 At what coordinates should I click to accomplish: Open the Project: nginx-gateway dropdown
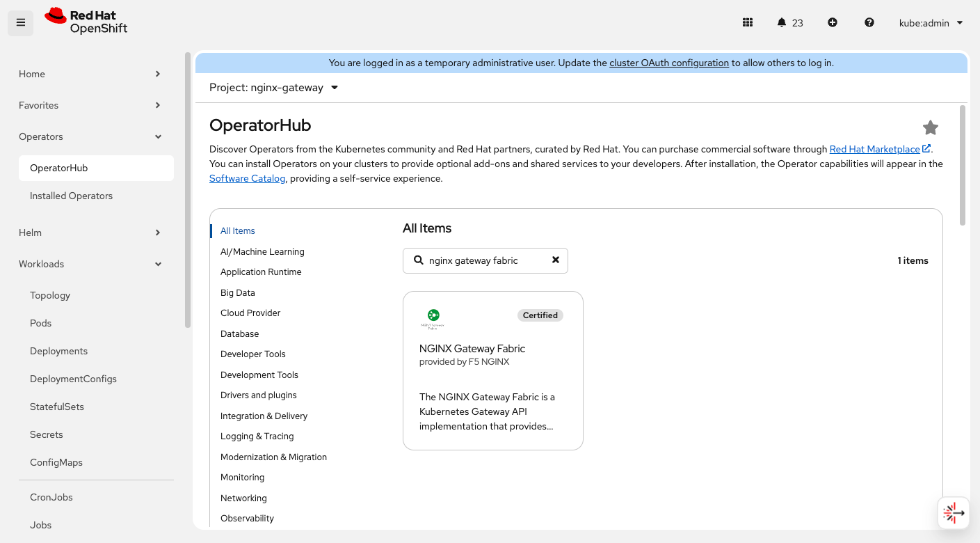point(273,87)
